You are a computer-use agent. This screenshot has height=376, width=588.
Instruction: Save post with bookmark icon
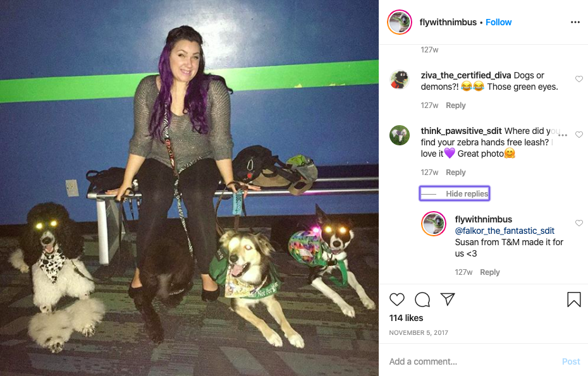coord(573,300)
